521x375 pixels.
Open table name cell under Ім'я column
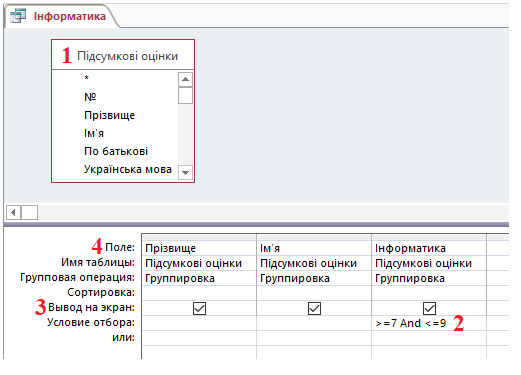(314, 263)
